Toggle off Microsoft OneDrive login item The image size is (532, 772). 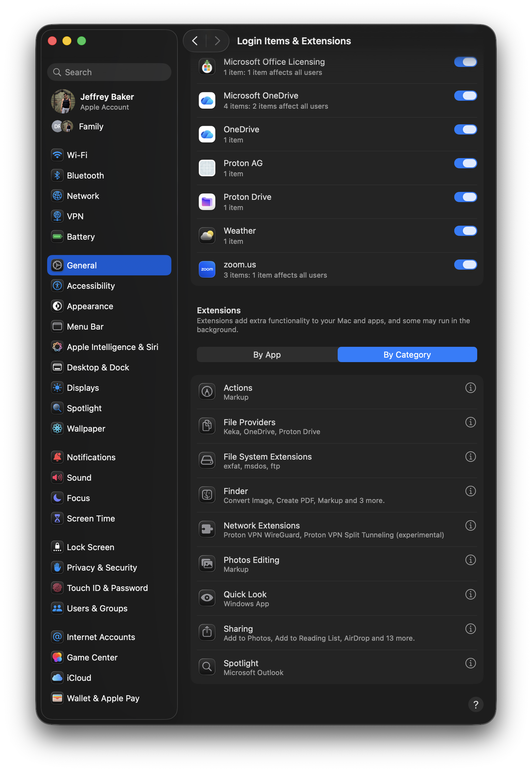pyautogui.click(x=465, y=96)
